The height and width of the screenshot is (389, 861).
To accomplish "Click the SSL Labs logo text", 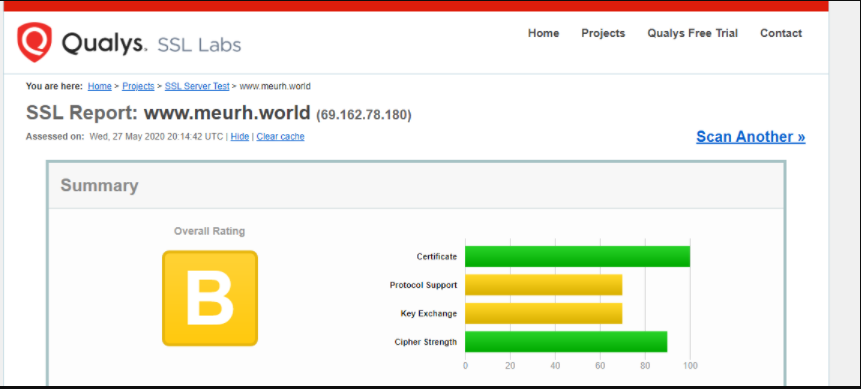I will coord(199,45).
